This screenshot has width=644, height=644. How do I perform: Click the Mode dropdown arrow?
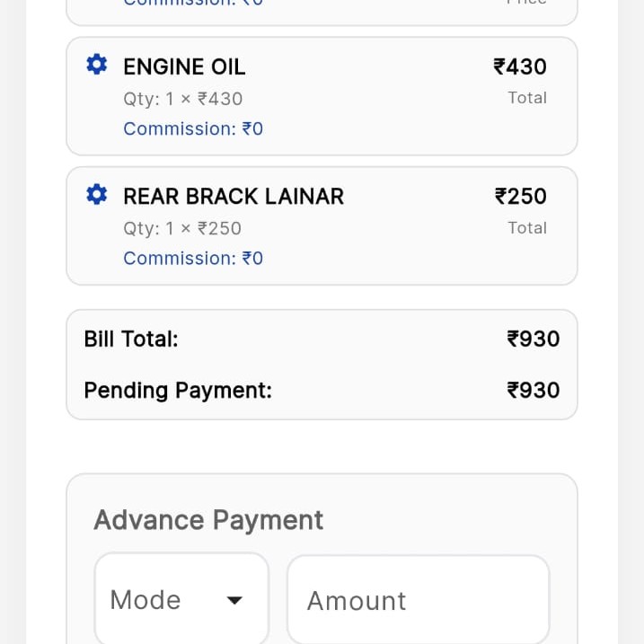tap(234, 600)
